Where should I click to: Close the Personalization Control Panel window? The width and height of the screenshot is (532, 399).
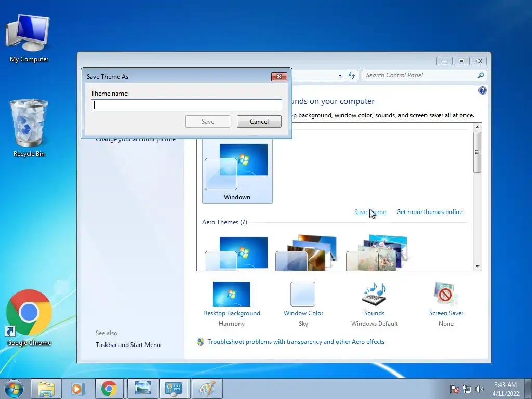click(x=478, y=61)
